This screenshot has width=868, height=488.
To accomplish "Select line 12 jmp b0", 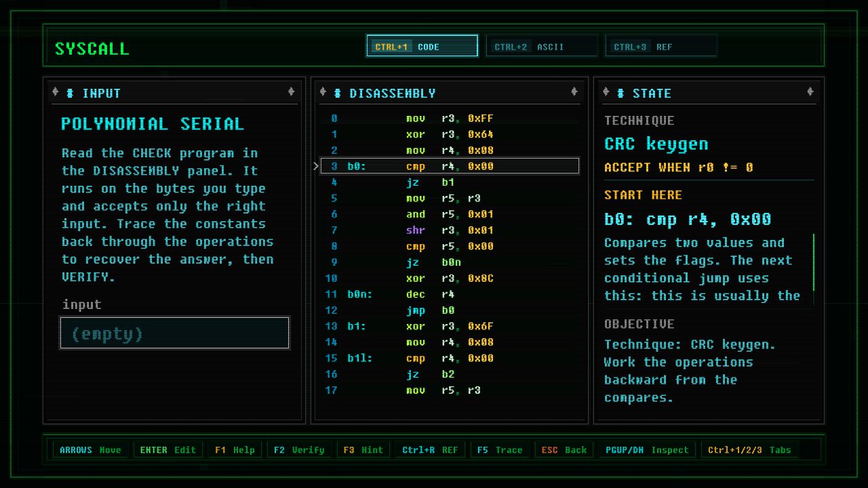I will point(450,310).
